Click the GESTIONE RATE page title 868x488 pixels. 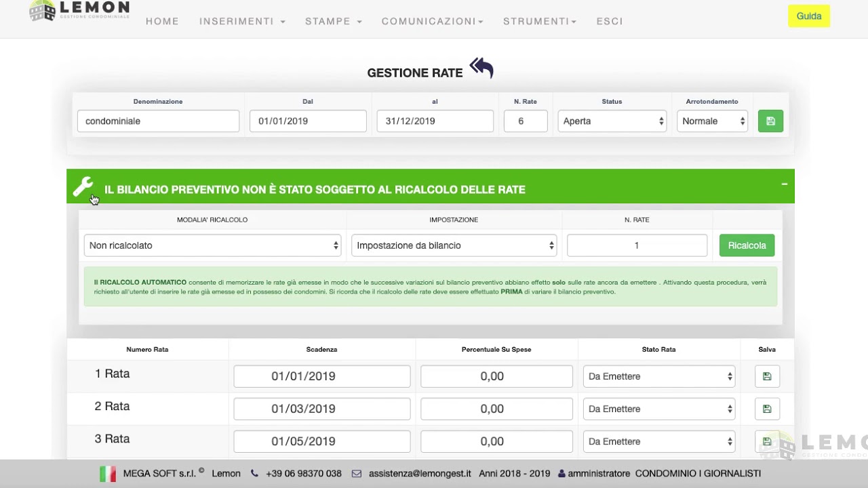[x=415, y=73]
